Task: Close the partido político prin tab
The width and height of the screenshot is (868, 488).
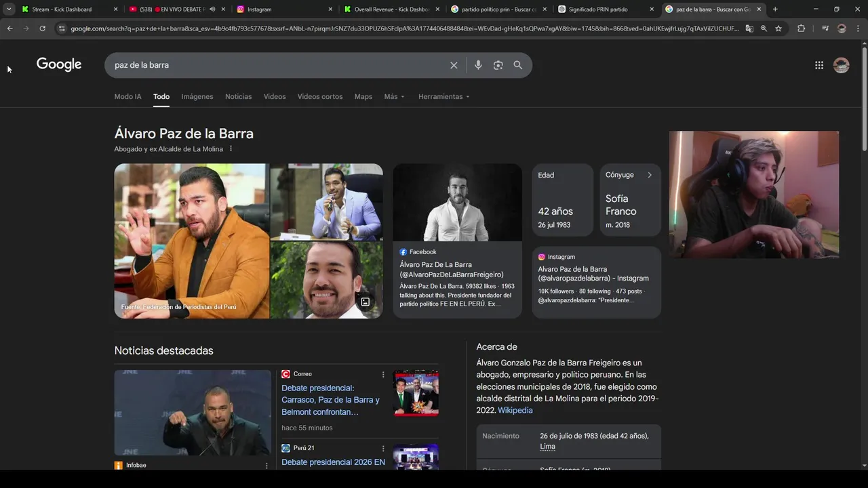Action: coord(545,9)
